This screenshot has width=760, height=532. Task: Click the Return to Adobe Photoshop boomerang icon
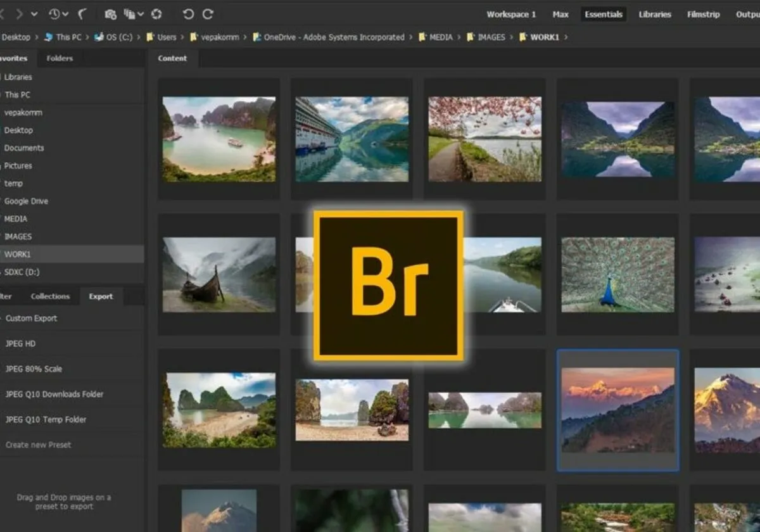(x=82, y=13)
